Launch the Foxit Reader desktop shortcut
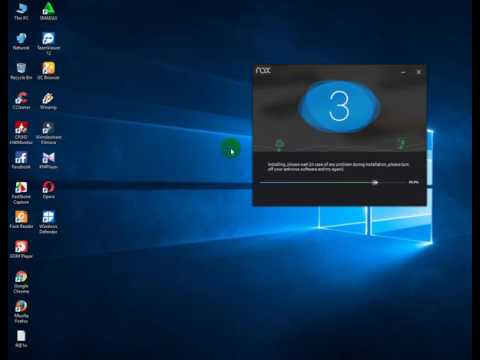The image size is (480, 360). 21,220
